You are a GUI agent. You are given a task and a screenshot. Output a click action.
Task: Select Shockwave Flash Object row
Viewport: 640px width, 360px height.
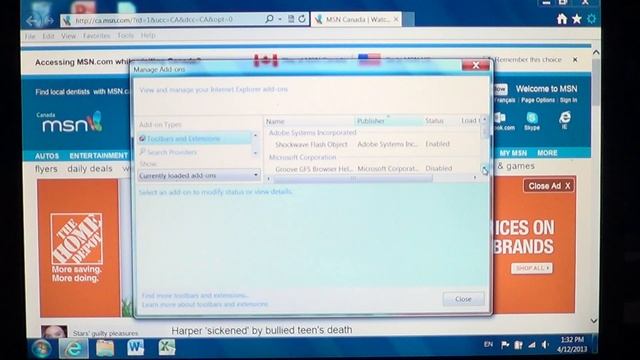coord(373,144)
